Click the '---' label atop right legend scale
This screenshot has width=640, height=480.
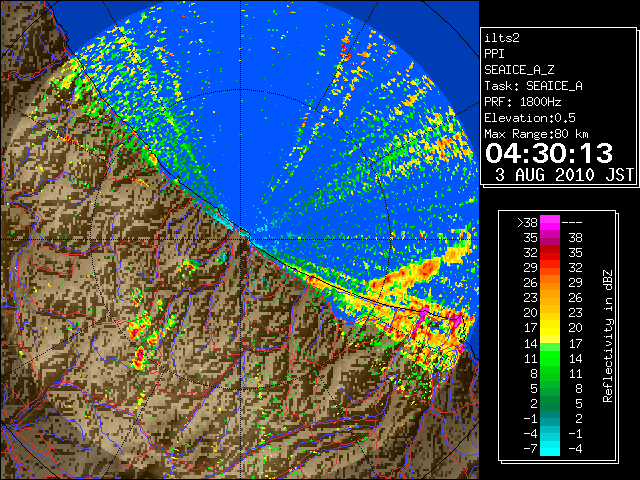point(572,222)
